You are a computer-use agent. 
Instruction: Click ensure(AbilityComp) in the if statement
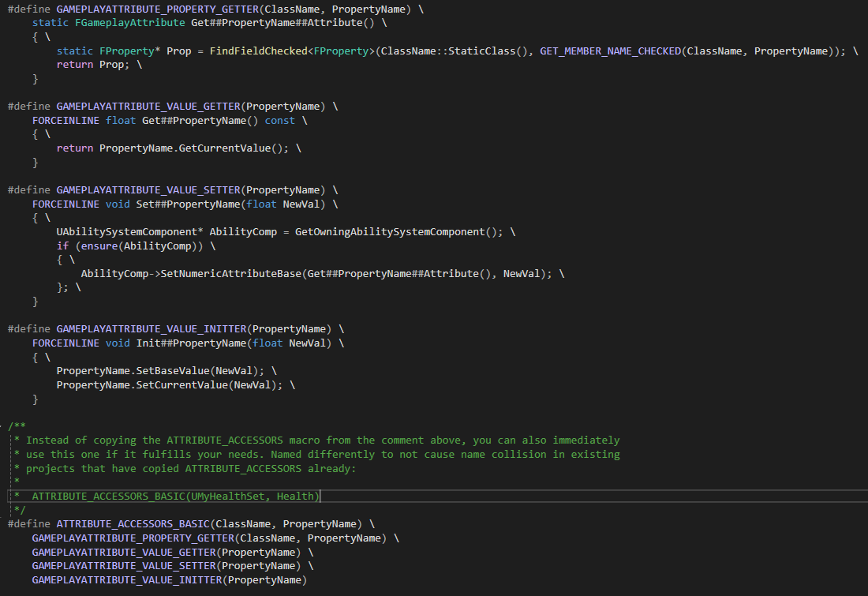click(x=139, y=246)
